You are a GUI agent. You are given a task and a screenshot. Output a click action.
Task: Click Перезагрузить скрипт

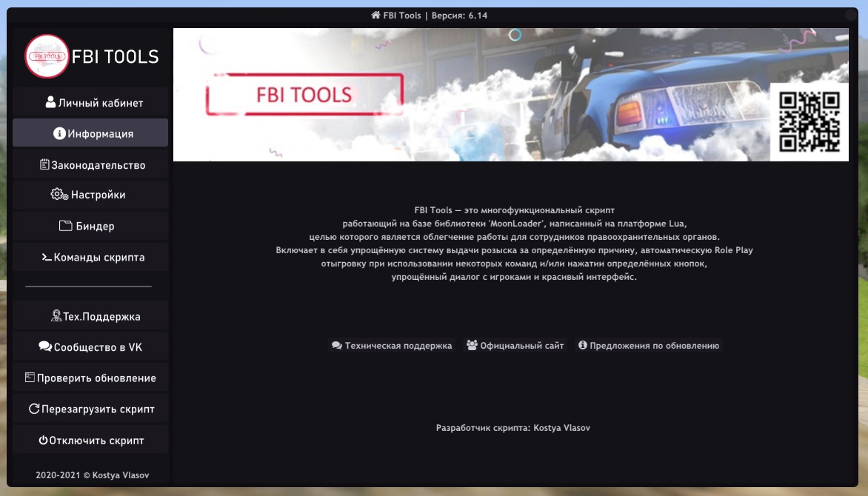click(x=90, y=409)
